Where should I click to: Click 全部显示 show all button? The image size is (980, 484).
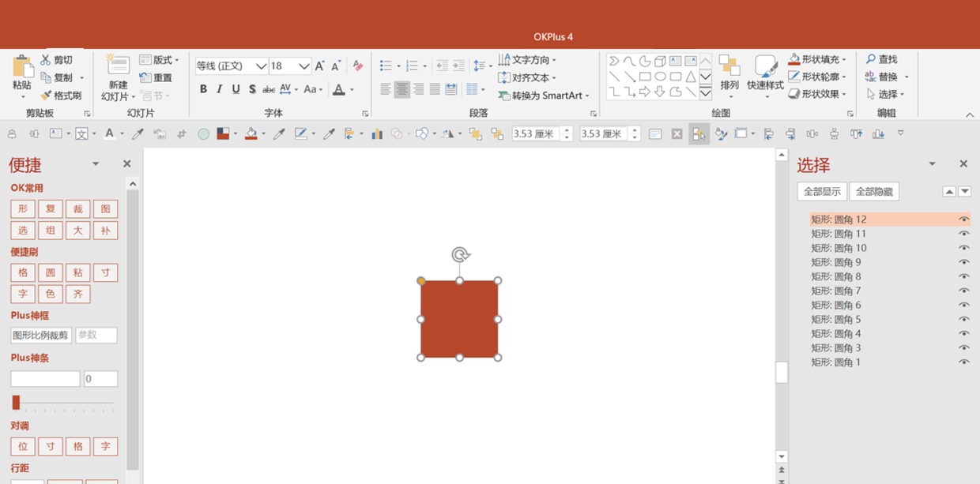pos(822,192)
